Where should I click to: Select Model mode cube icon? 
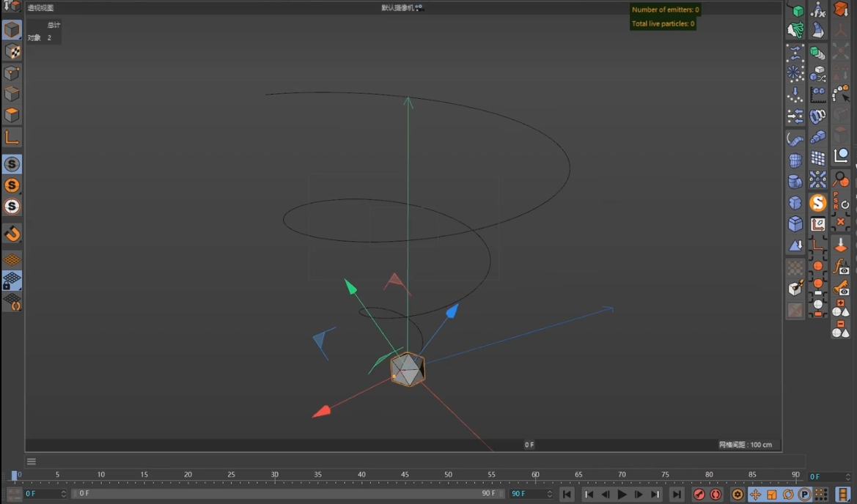click(x=12, y=30)
